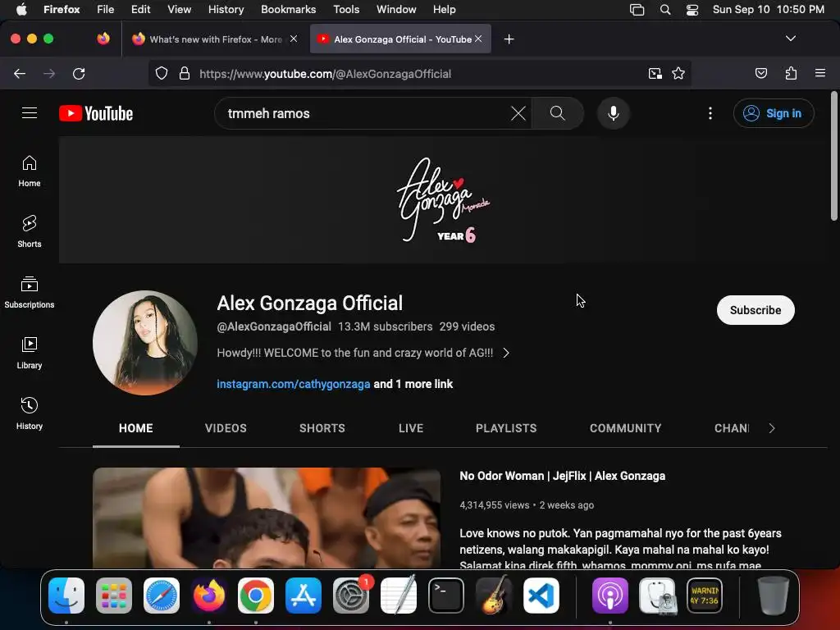Select the PLAYLISTS channel tab
This screenshot has height=630, width=840.
coord(506,428)
